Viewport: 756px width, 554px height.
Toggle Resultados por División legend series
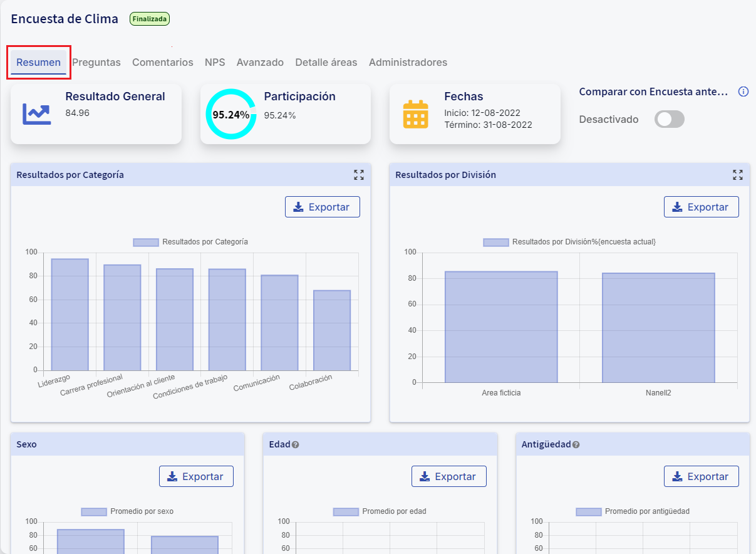569,242
